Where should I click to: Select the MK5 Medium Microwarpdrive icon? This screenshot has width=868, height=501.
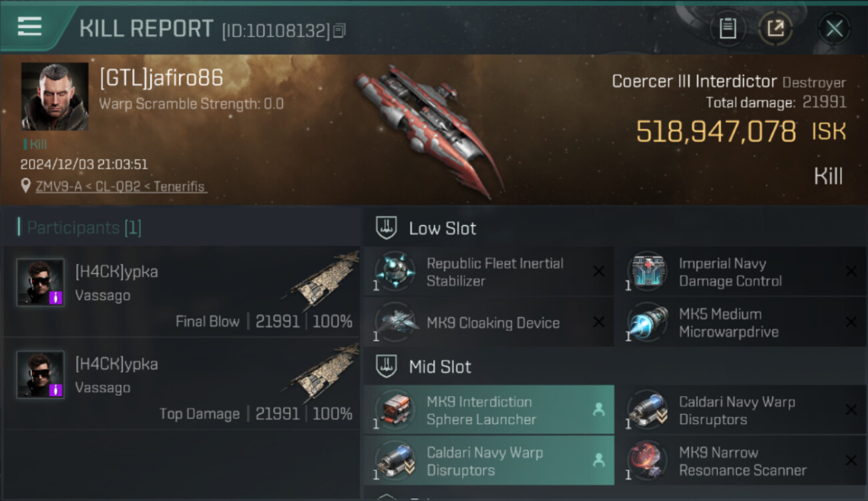click(648, 323)
